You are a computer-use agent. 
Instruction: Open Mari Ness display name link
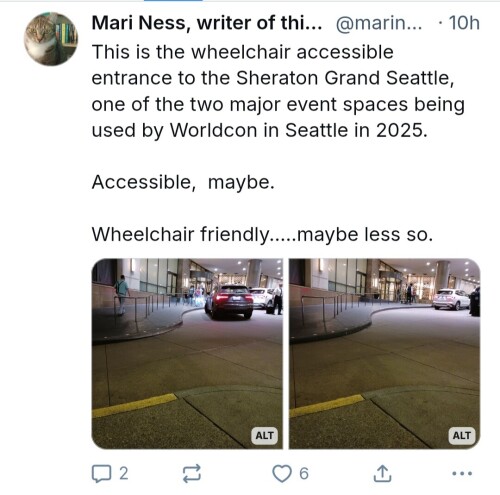click(x=207, y=23)
